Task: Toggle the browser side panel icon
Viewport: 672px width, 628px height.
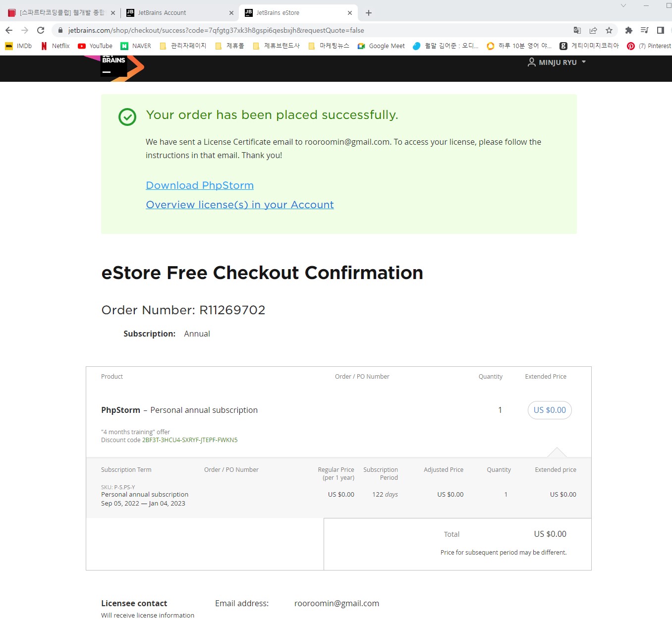Action: click(x=661, y=30)
